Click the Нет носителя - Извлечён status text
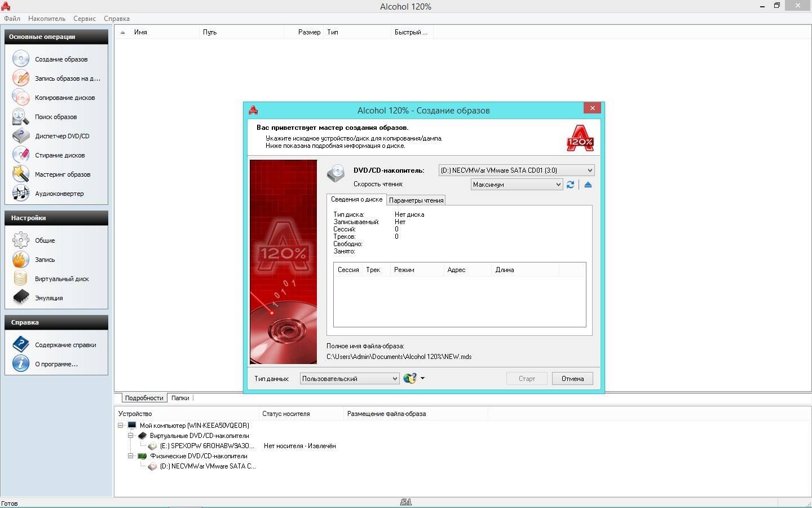This screenshot has height=508, width=812. (x=300, y=446)
